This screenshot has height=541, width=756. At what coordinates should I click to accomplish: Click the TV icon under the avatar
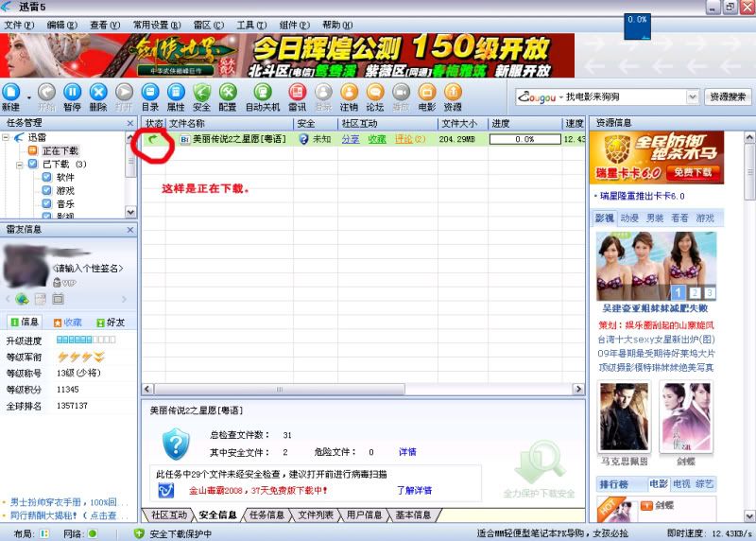point(58,299)
